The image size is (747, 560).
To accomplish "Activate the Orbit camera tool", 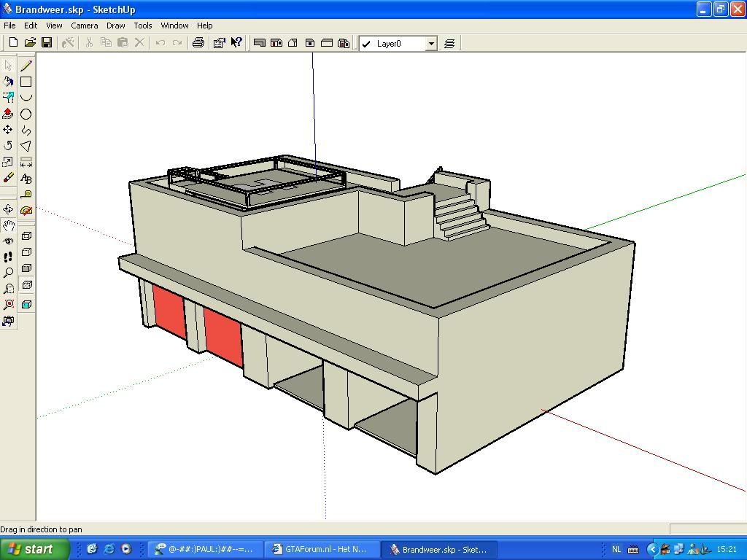I will (8, 209).
